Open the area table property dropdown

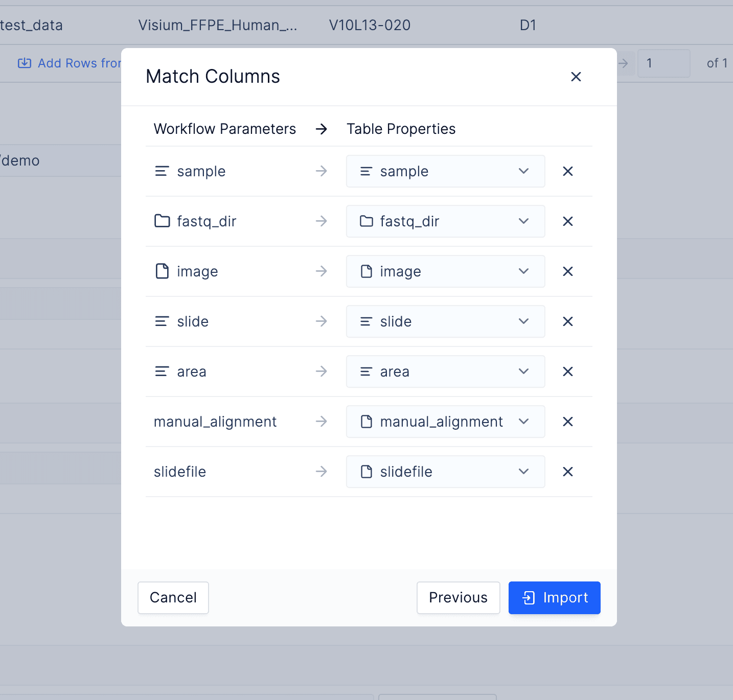tap(446, 371)
